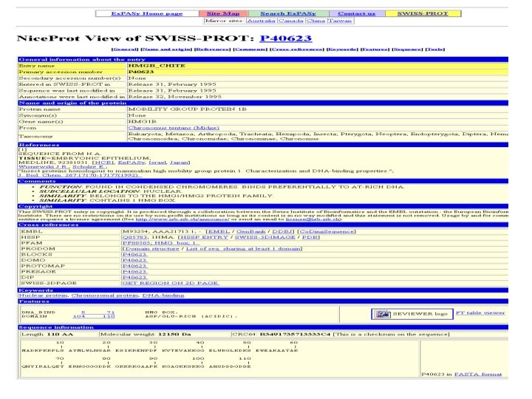This screenshot has width=532, height=399.
Task: Click GET REGION ON 2D PAGE link
Action: (171, 283)
